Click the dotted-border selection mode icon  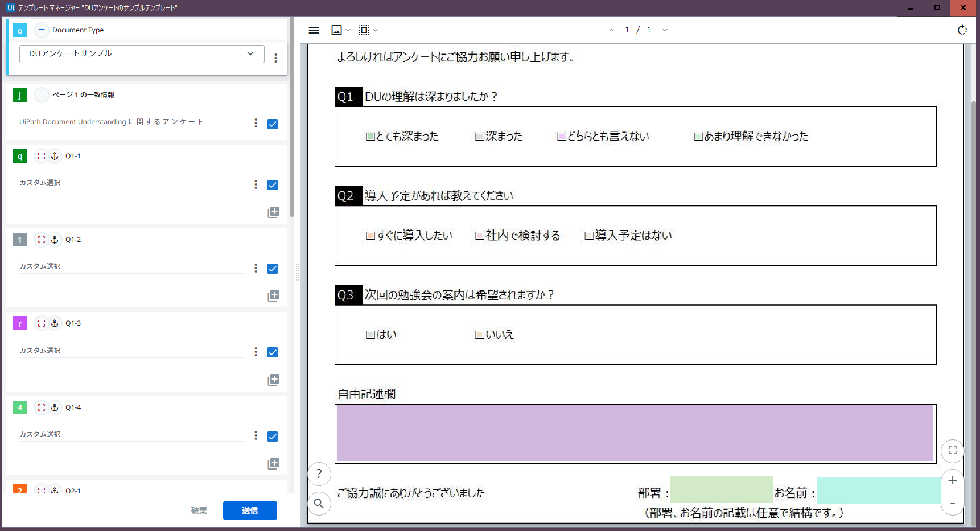pyautogui.click(x=364, y=30)
